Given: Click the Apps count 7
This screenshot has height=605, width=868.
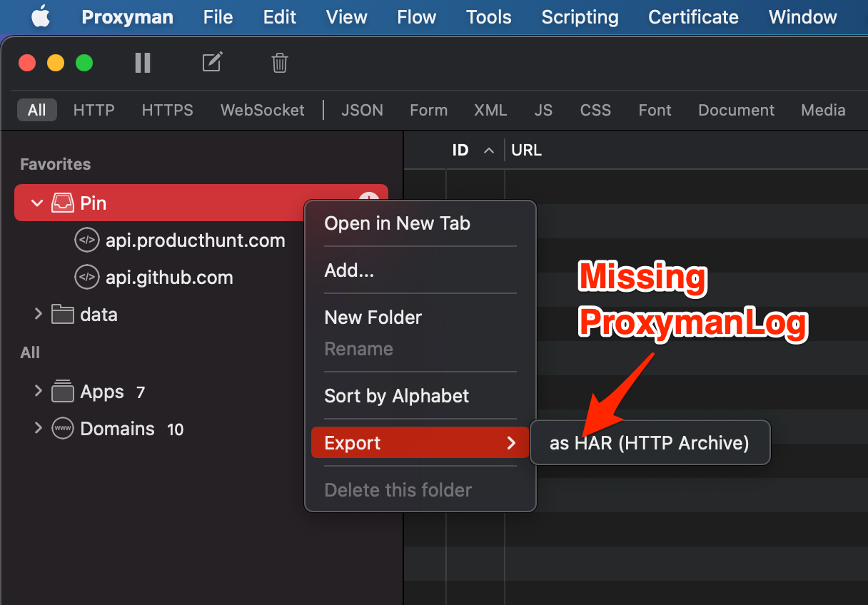Looking at the screenshot, I should (x=141, y=392).
